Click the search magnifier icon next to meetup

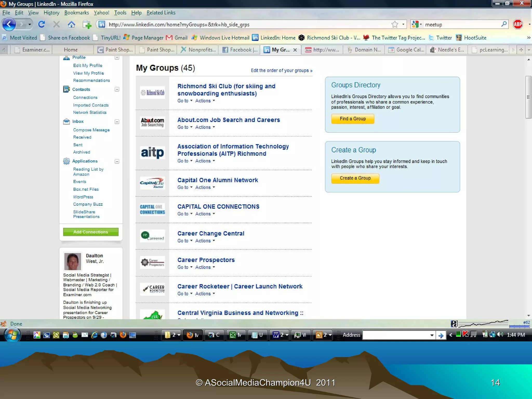(x=504, y=24)
